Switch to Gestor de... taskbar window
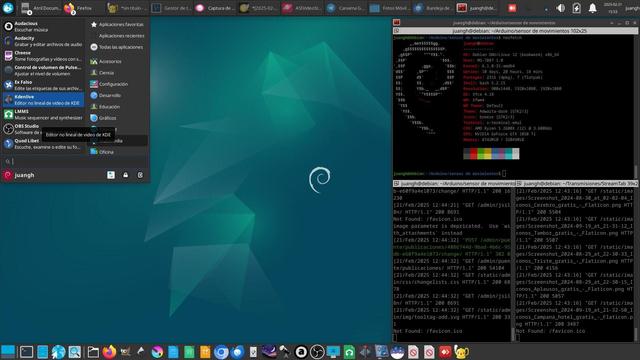This screenshot has width=640, height=360. [170, 8]
